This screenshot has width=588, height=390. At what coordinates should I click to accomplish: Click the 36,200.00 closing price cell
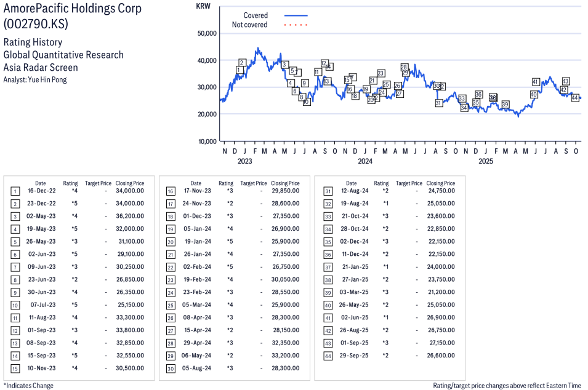tap(129, 217)
